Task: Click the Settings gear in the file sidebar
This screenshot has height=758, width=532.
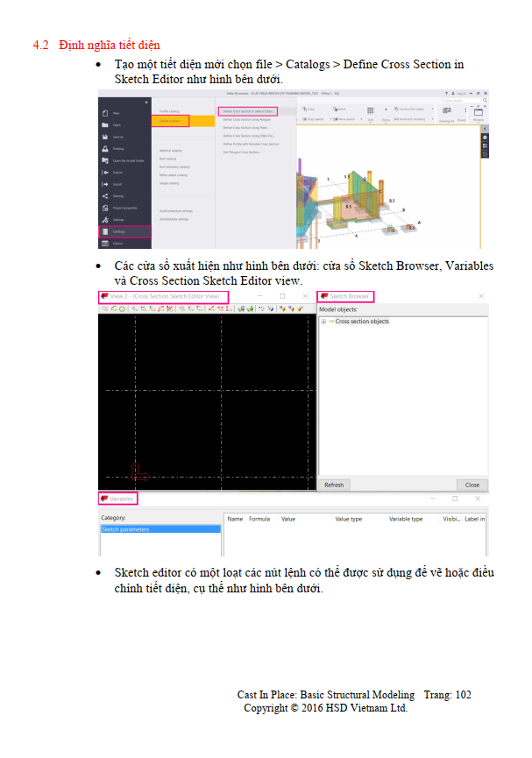Action: [x=105, y=219]
